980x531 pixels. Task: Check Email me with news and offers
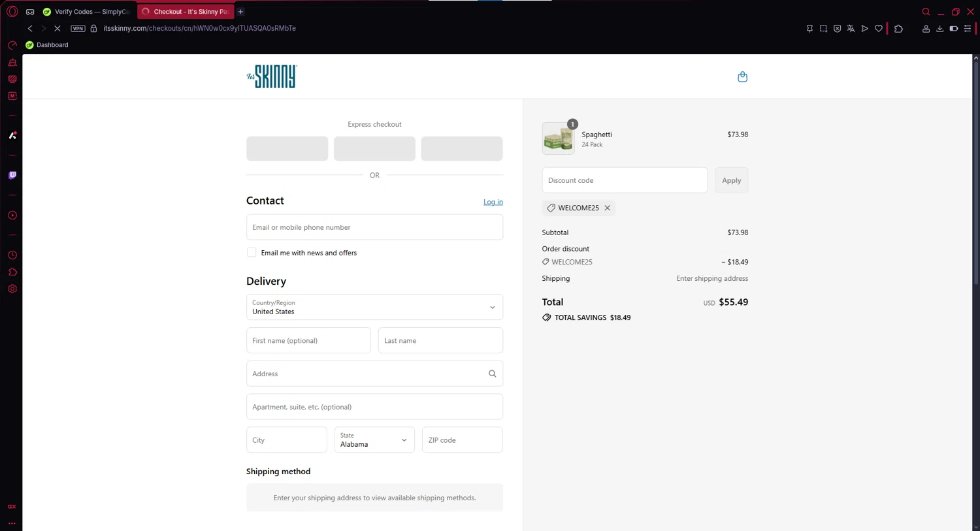coord(252,252)
